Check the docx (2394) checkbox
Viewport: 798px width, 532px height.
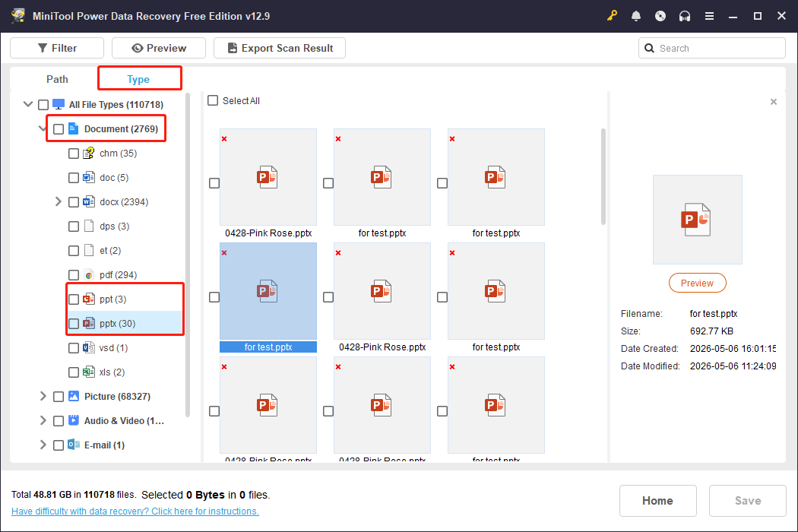pyautogui.click(x=74, y=202)
